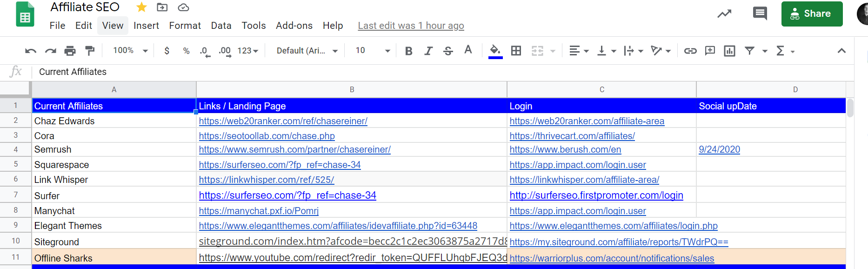Toggle strikethrough formatting
Viewport: 868px width, 269px height.
click(448, 51)
